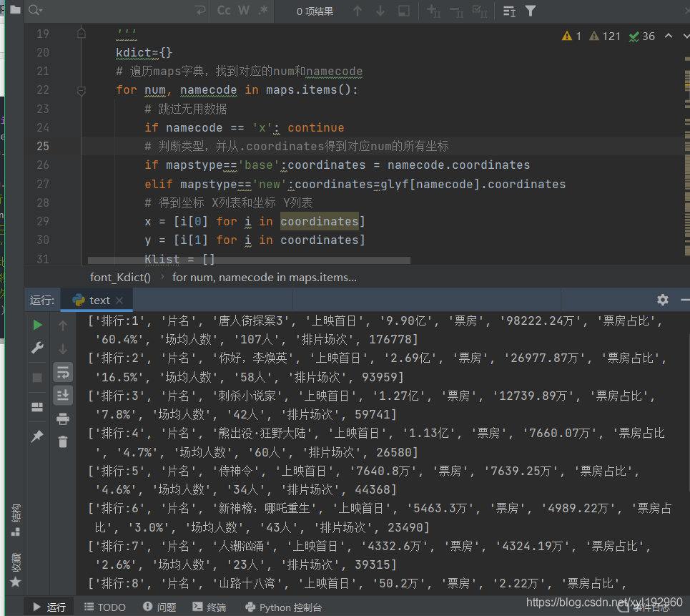Go to next search occurrence arrow
Viewport: 690px width, 616px height.
pyautogui.click(x=380, y=11)
